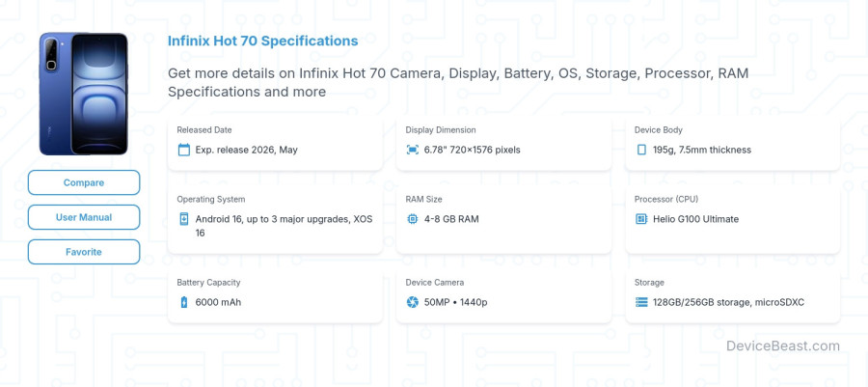Select text '128GB/256GB storage, microSDXC'
Viewport: 868px width, 387px height.
tap(728, 302)
